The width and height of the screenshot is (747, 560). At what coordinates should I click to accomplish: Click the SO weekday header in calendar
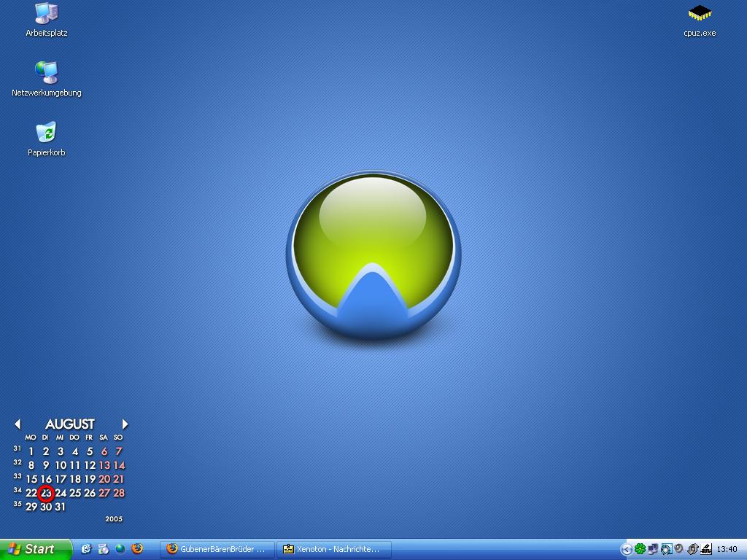click(118, 437)
